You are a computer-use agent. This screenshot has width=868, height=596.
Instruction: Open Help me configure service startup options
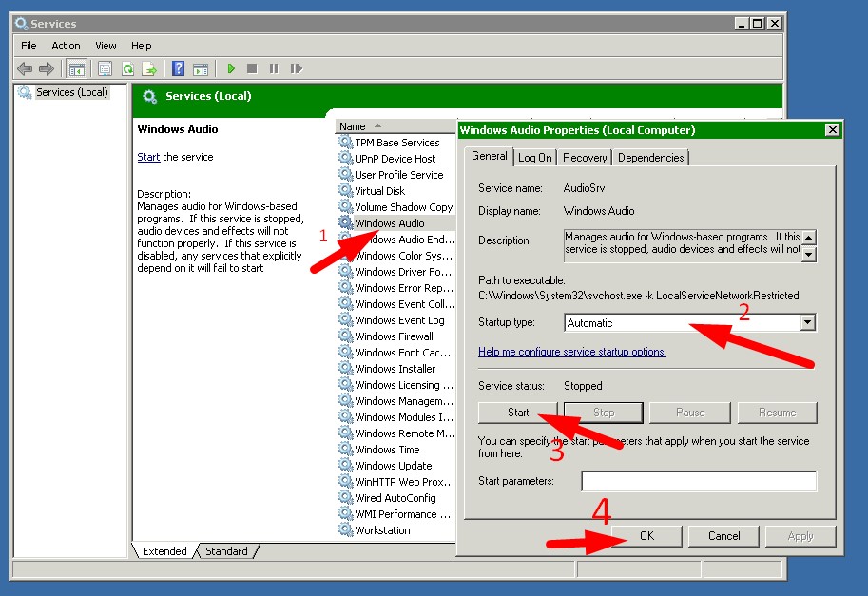click(x=571, y=352)
